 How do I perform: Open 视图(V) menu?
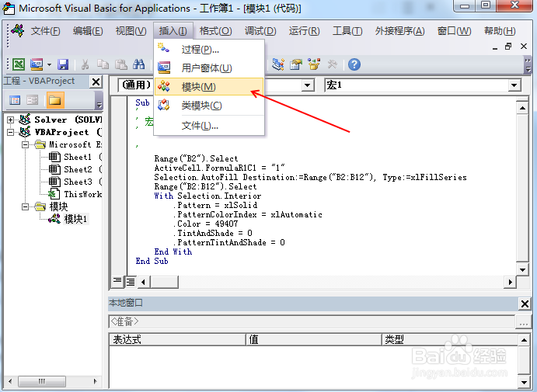[131, 31]
